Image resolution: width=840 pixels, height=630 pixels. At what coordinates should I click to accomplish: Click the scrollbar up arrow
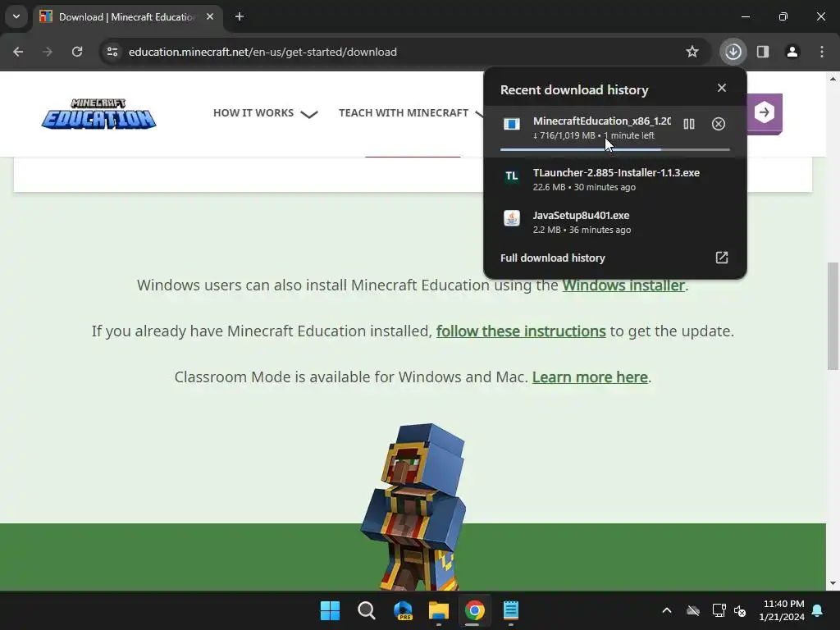point(833,79)
